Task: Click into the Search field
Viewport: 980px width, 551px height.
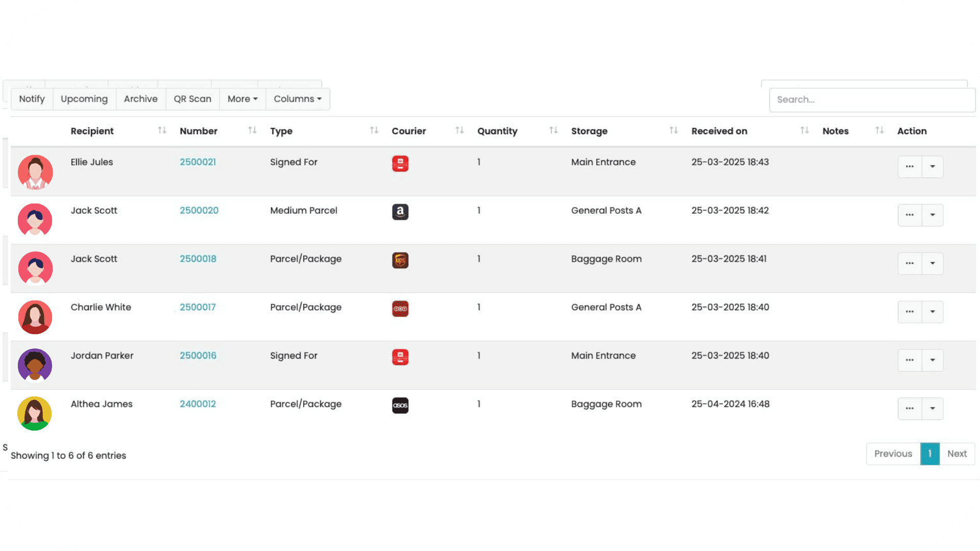Action: (x=872, y=99)
